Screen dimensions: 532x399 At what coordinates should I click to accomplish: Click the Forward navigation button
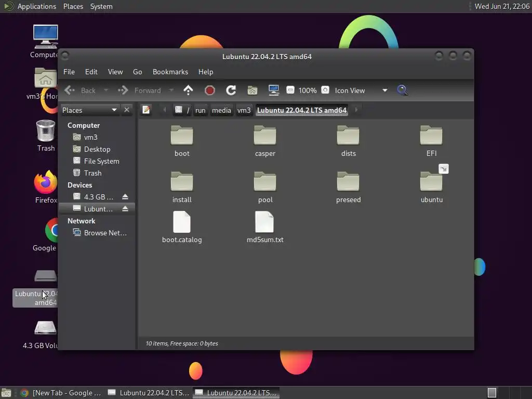[x=140, y=90]
